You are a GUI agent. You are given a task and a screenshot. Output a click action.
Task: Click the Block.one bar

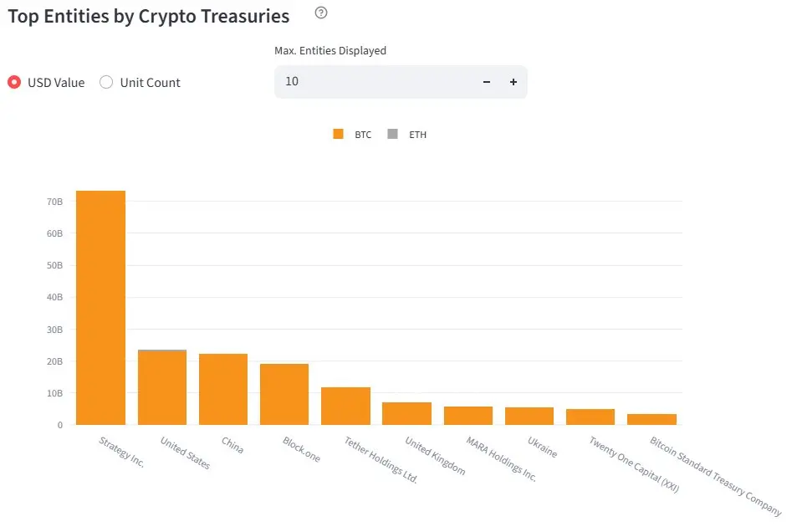click(284, 394)
